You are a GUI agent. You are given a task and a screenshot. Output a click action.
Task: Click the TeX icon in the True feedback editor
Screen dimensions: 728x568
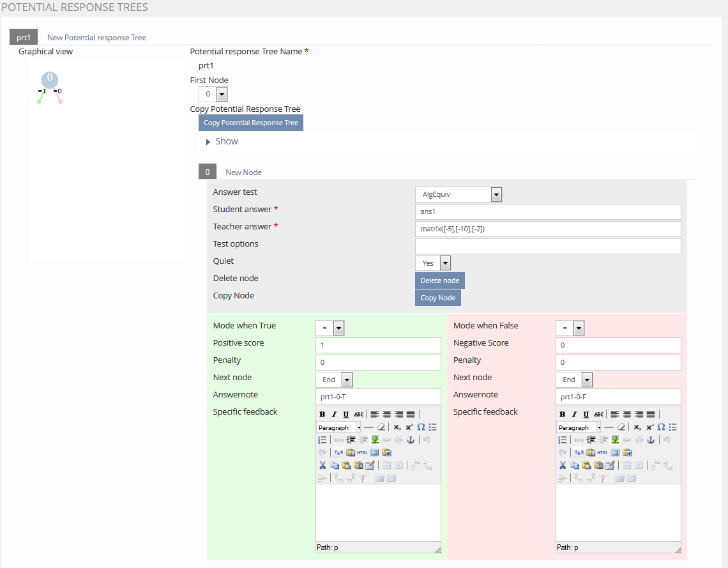pos(339,452)
